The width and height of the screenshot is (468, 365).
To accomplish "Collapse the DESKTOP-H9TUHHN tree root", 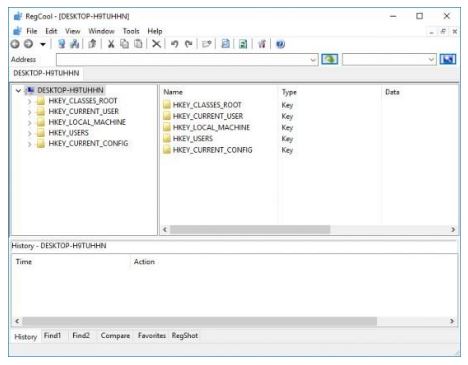I will pos(18,90).
